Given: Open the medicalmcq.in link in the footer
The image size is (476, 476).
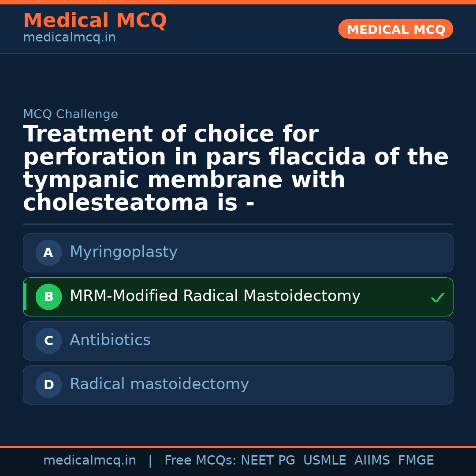Looking at the screenshot, I should pyautogui.click(x=89, y=461).
